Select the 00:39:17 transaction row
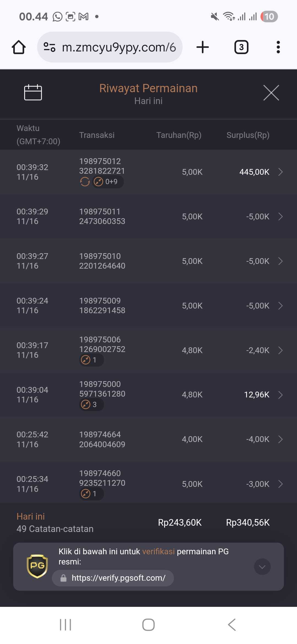The width and height of the screenshot is (297, 644). pos(148,350)
